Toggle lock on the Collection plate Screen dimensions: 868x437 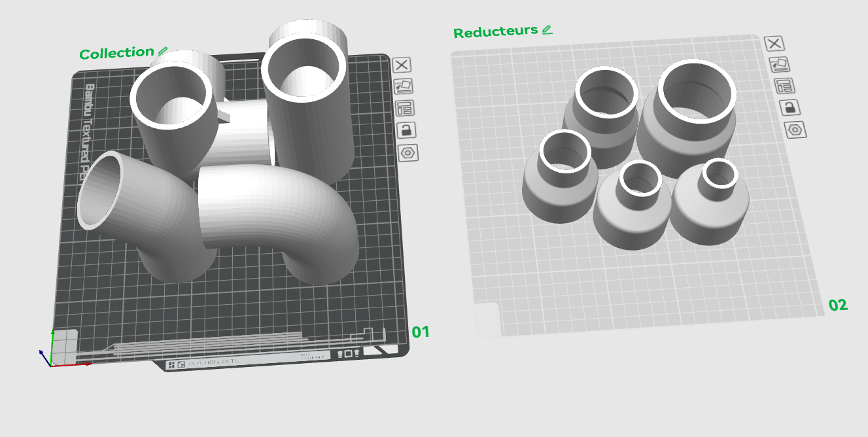point(406,130)
